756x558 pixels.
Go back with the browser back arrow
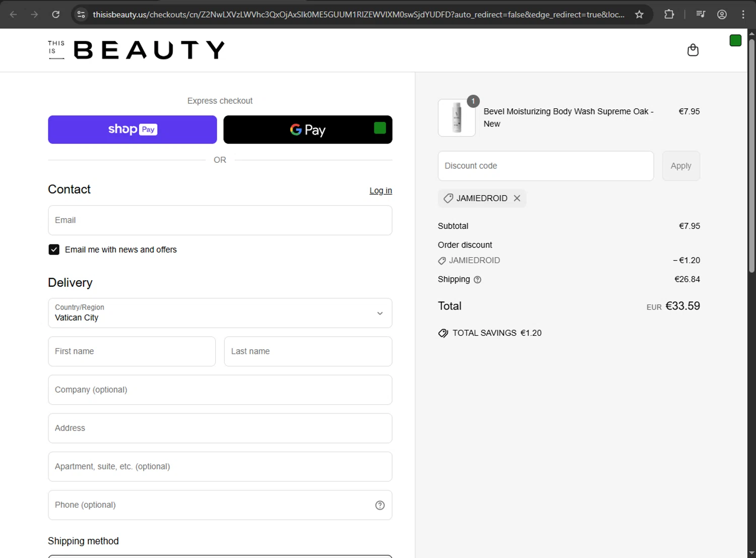pos(14,14)
